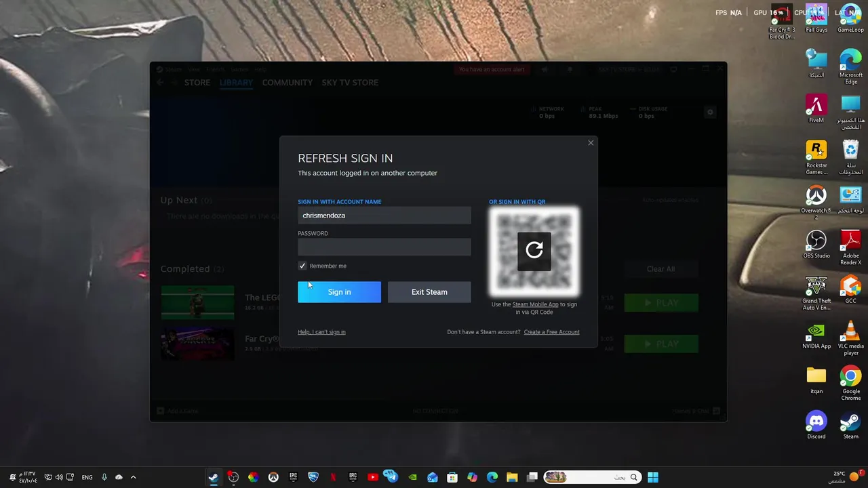Open the Help, I can't sign in link
The width and height of the screenshot is (868, 488).
321,332
